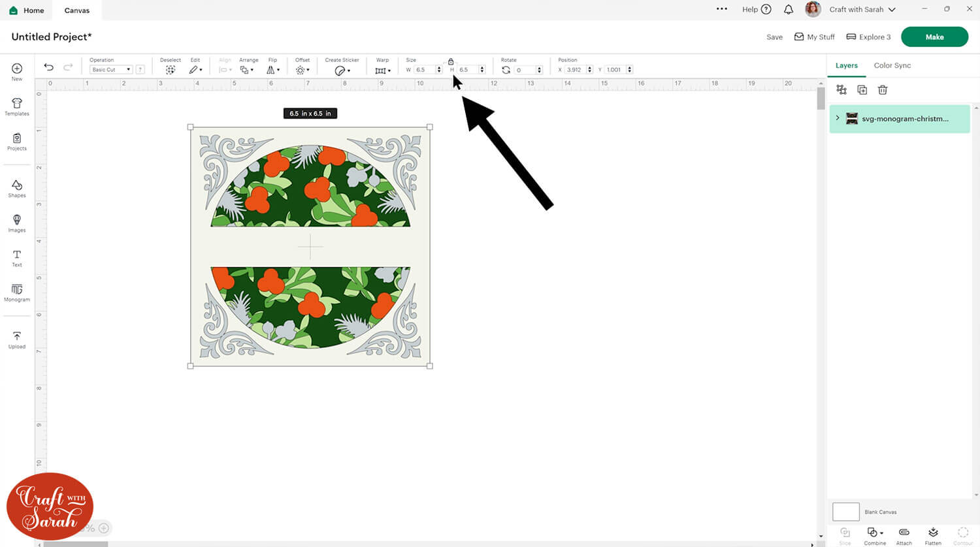Image resolution: width=980 pixels, height=547 pixels.
Task: Open the Arrange dropdown
Action: pyautogui.click(x=246, y=70)
